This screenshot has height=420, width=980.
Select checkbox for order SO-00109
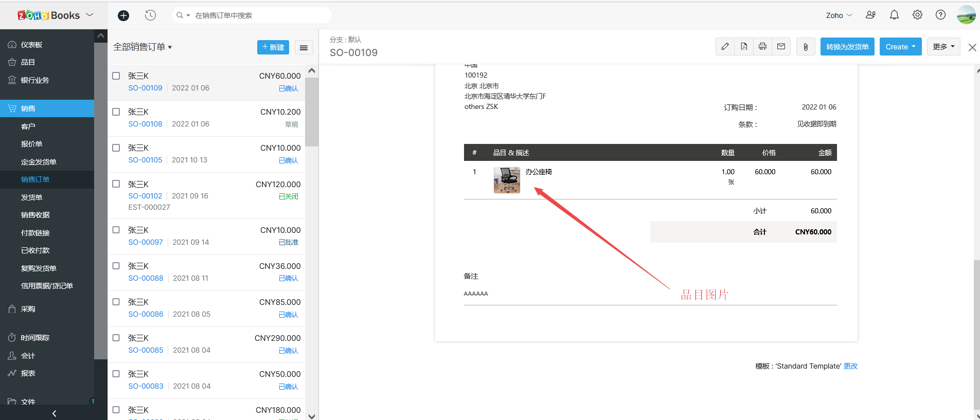116,76
